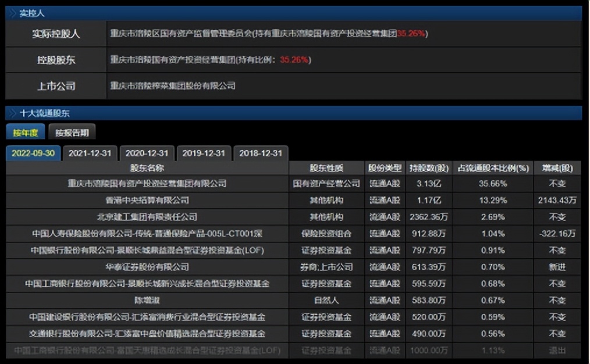Click the 华泰证券股份有限公司 entry
The image size is (590, 364).
(146, 267)
